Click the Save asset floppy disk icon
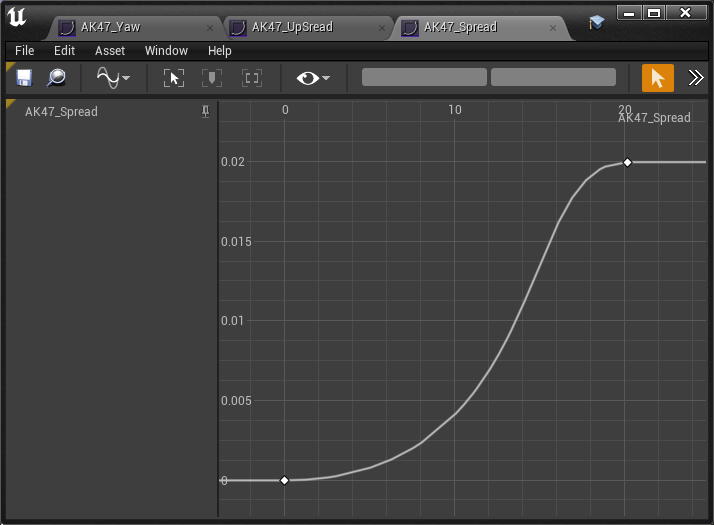Viewport: 714px width, 525px height. point(24,78)
